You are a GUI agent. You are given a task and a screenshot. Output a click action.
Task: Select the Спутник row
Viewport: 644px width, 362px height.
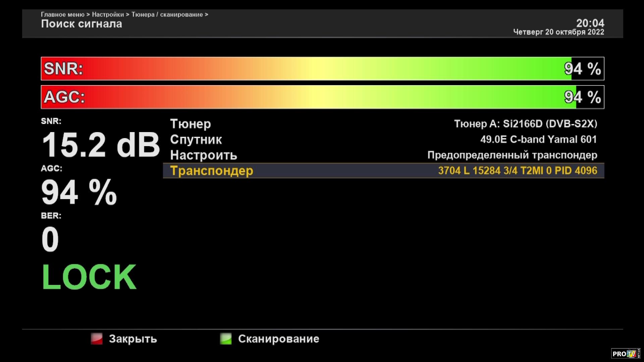[196, 139]
